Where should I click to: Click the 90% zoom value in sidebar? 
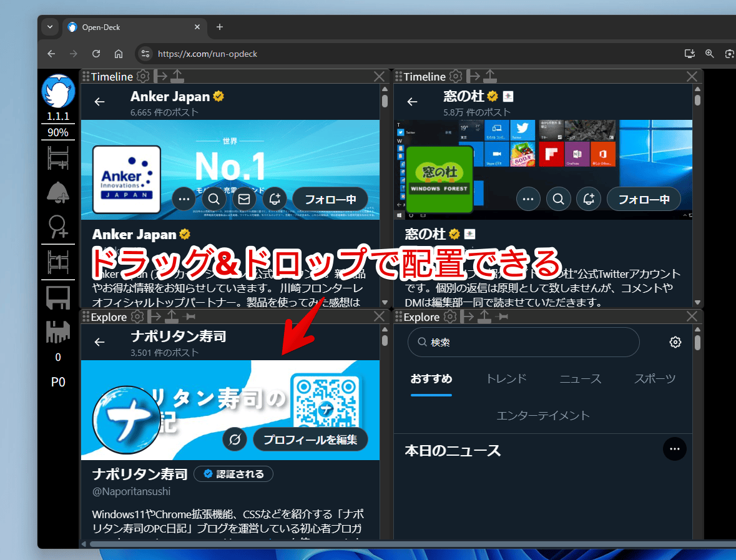pyautogui.click(x=57, y=132)
